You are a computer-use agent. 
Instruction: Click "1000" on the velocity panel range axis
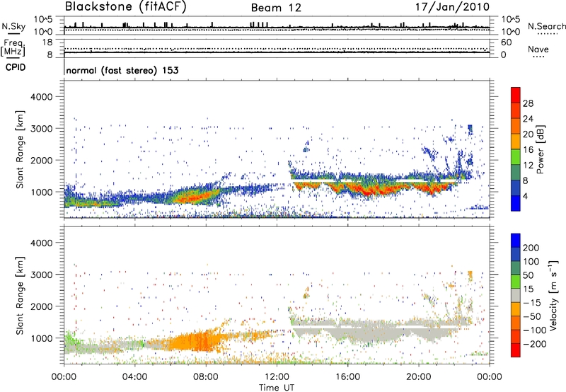(x=41, y=338)
